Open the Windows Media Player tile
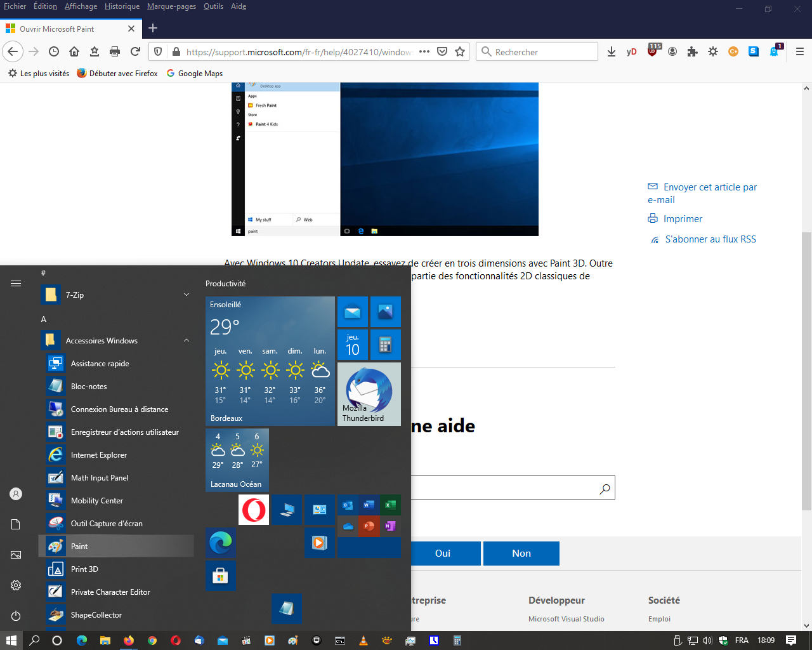Screen dimensions: 812x650 pos(320,543)
